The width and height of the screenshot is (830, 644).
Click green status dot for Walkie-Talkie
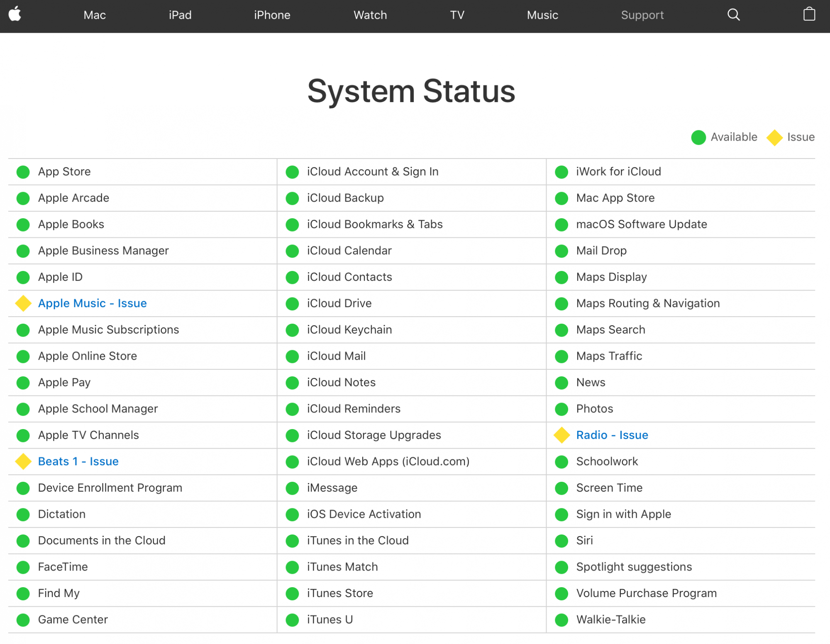tap(561, 620)
